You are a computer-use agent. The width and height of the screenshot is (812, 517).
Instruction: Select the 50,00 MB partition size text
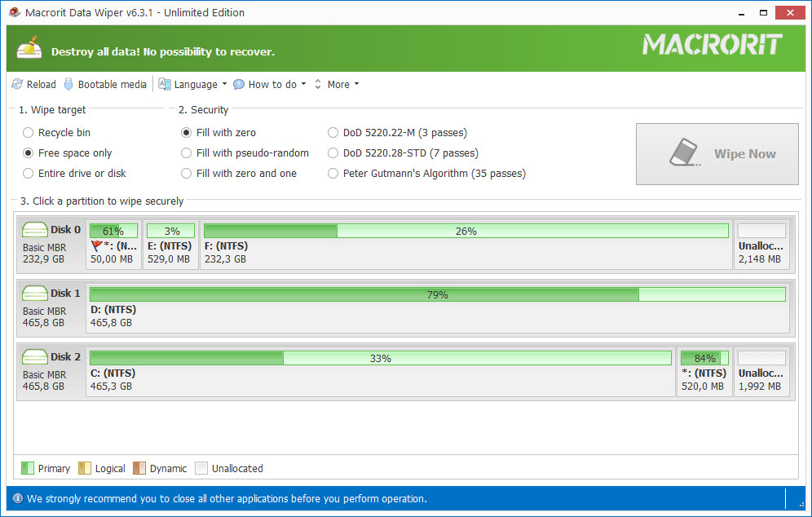(112, 259)
